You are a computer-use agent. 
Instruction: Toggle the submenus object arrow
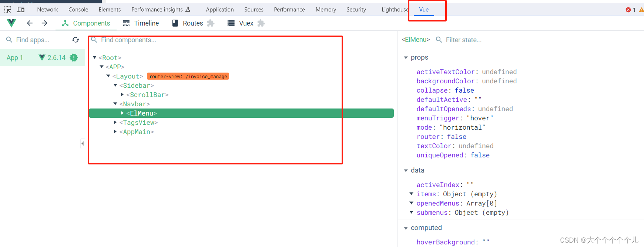coord(411,212)
